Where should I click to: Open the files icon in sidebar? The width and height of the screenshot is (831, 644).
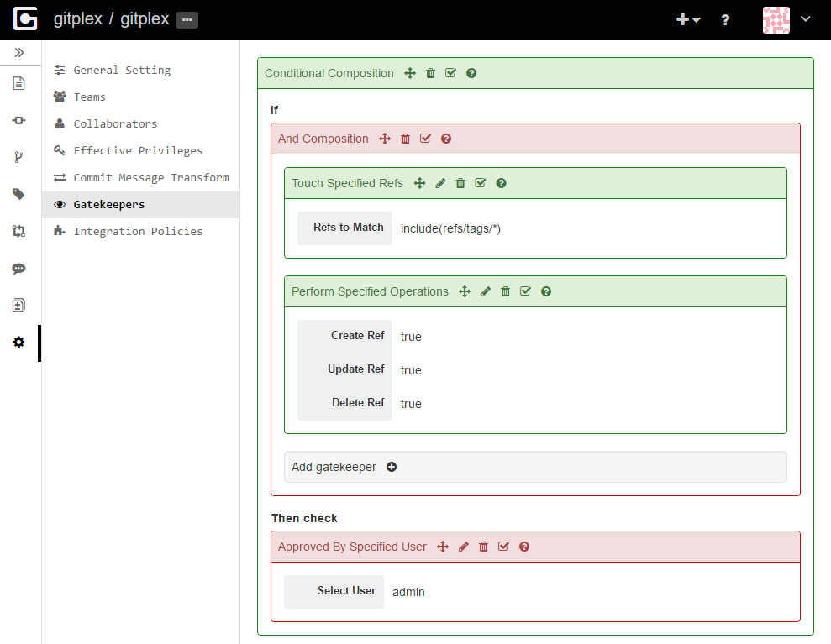point(18,83)
